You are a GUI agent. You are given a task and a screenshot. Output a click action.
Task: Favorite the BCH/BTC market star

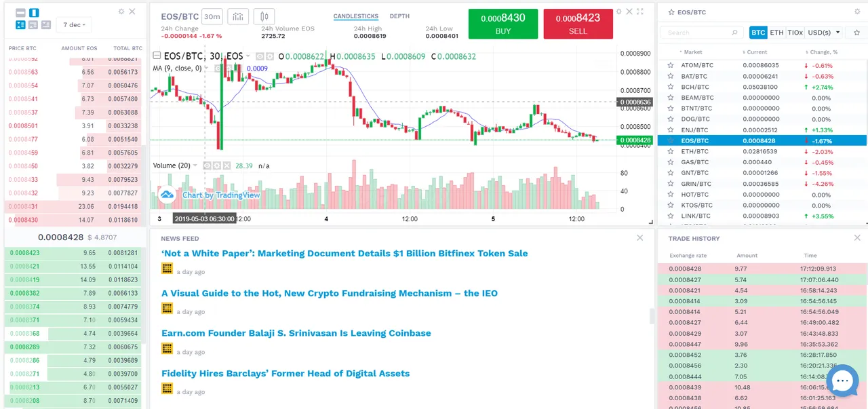(671, 87)
